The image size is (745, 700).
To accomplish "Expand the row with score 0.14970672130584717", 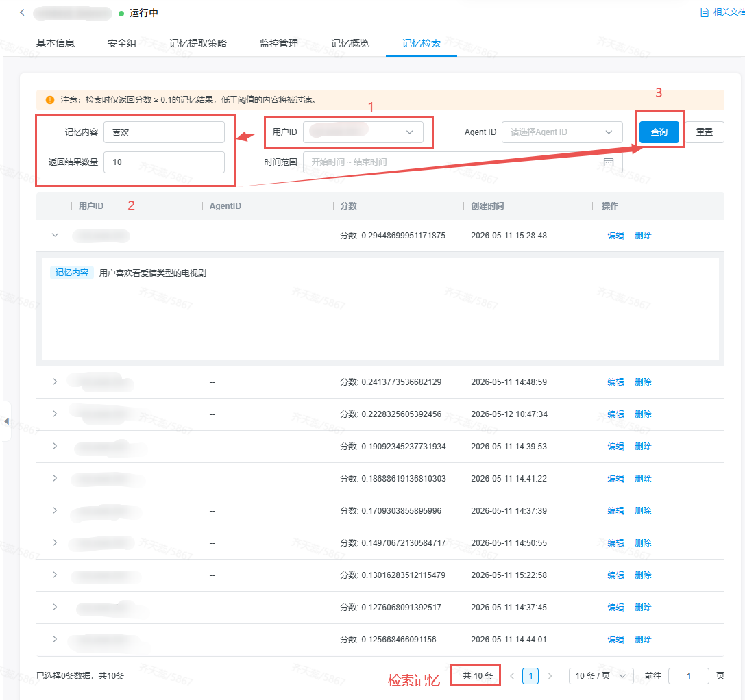I will coord(55,543).
